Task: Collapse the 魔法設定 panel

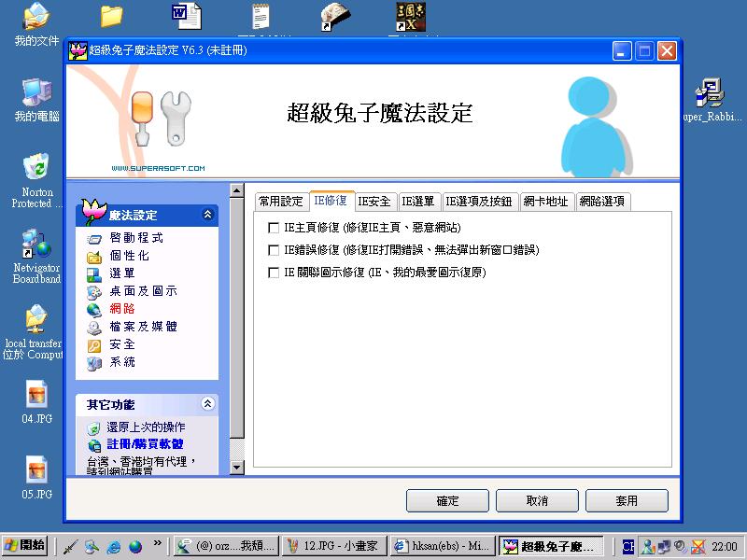Action: pos(207,215)
